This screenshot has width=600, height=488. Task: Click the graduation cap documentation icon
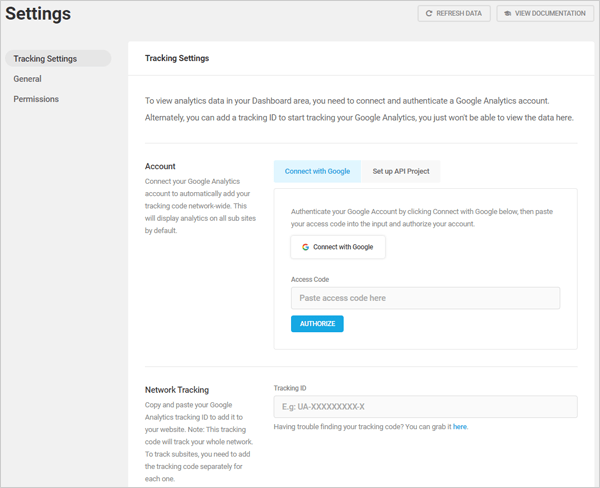pos(507,13)
